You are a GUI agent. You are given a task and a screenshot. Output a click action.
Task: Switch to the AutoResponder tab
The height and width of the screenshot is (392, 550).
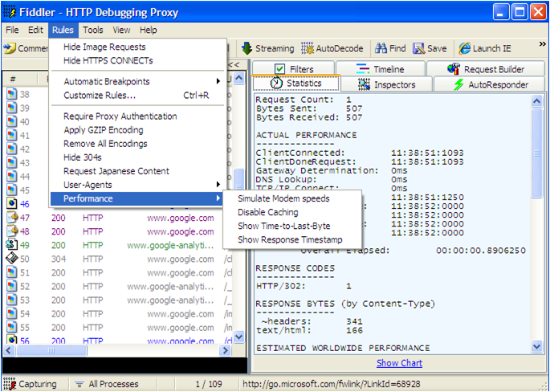pyautogui.click(x=490, y=84)
